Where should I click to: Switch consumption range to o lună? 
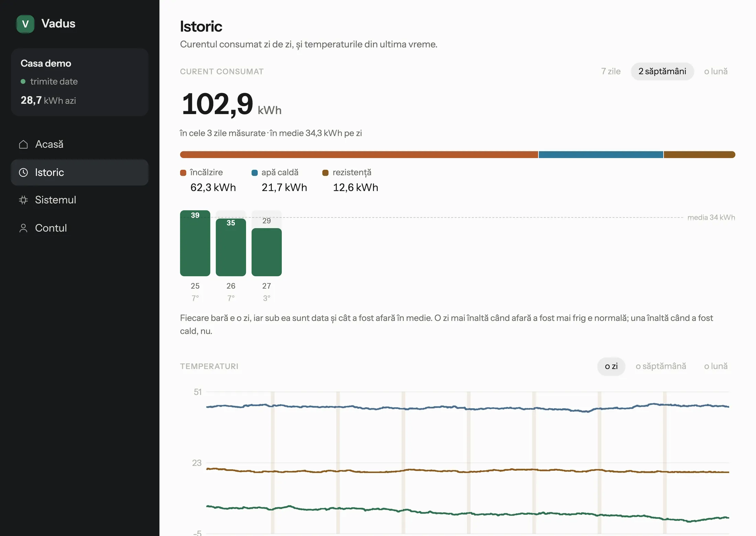tap(716, 71)
